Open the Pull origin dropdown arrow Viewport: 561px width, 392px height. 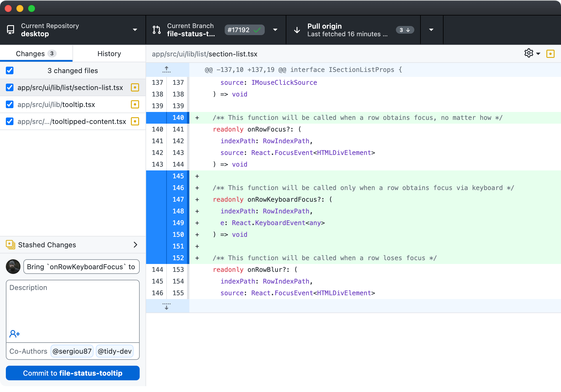click(x=431, y=30)
